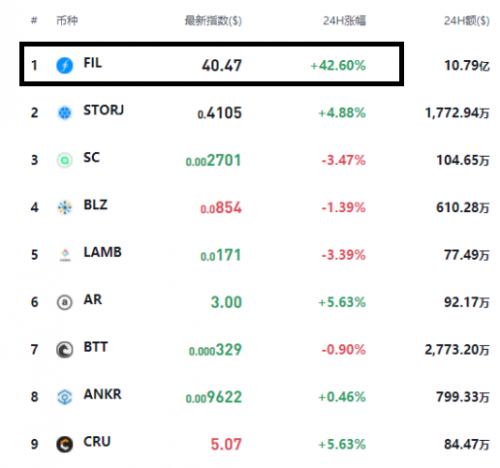500x468 pixels.
Task: Click the 币种 column header
Action: coord(67,21)
